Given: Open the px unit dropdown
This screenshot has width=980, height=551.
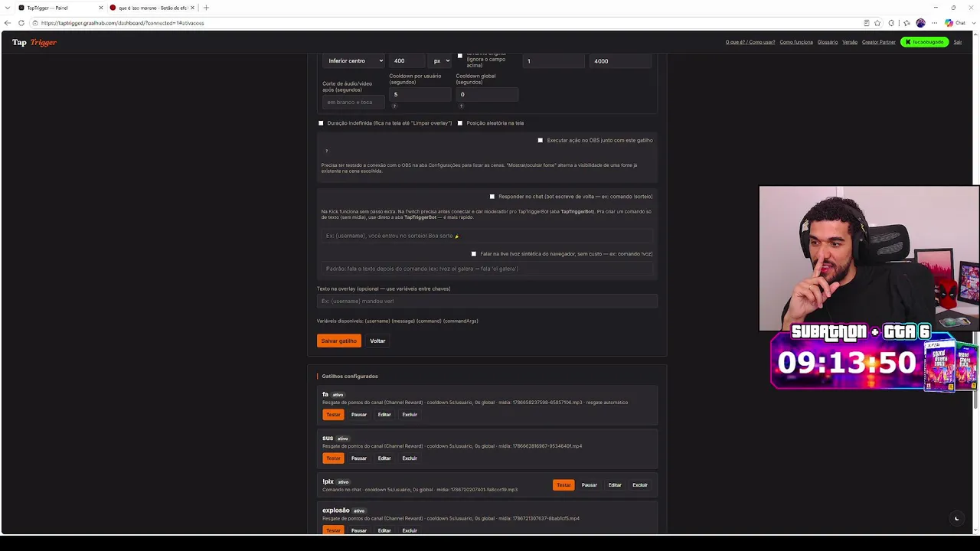Looking at the screenshot, I should pyautogui.click(x=441, y=60).
